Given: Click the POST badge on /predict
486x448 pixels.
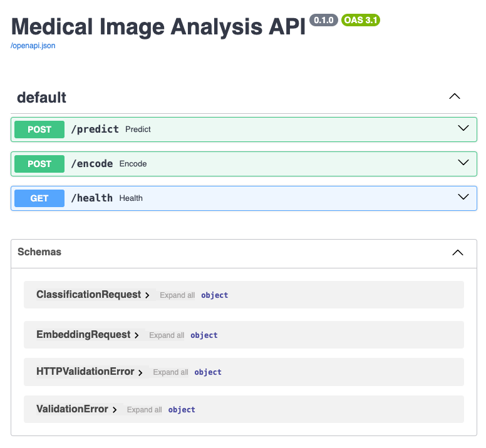Looking at the screenshot, I should (39, 130).
